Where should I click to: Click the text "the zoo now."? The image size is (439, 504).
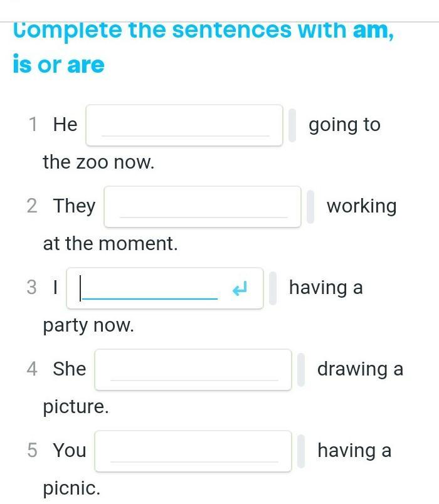click(x=98, y=162)
